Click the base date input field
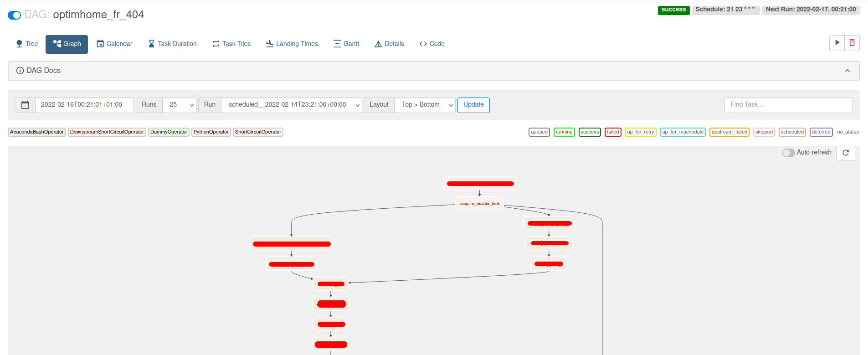868x355 pixels. point(84,105)
